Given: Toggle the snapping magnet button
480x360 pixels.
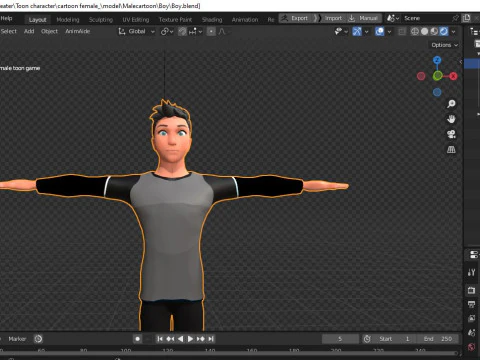Looking at the screenshot, I should [x=182, y=31].
